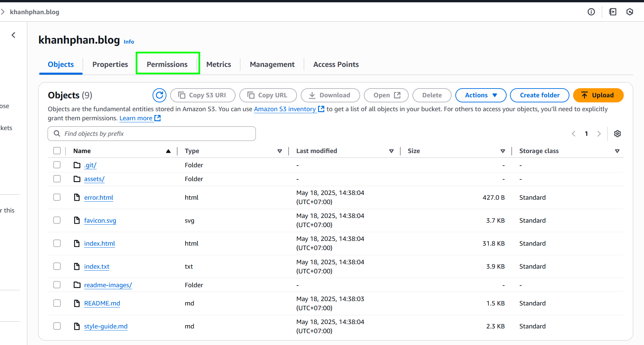Screen dimensions: 644x345
Task: Check the index.txt row checkbox
Action: pos(57,266)
